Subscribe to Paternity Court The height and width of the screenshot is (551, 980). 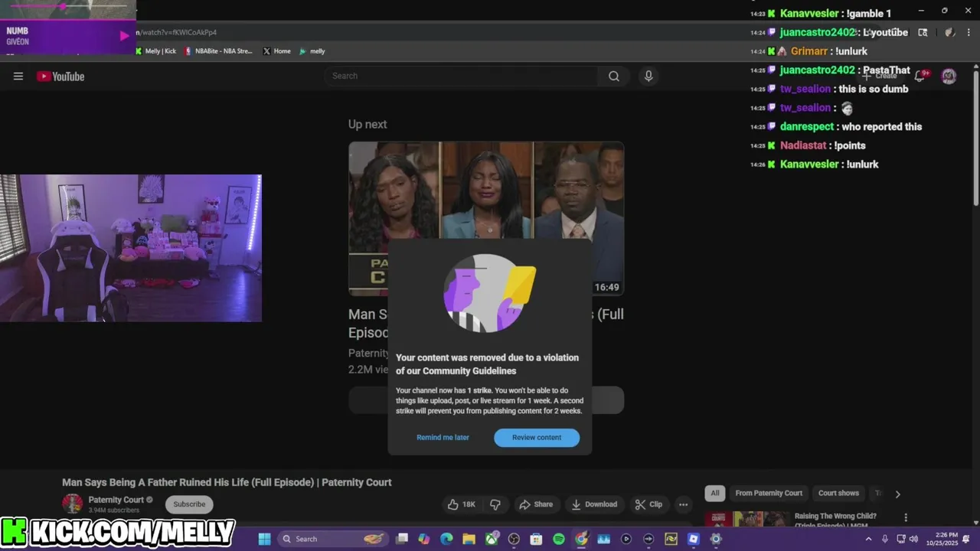[189, 504]
